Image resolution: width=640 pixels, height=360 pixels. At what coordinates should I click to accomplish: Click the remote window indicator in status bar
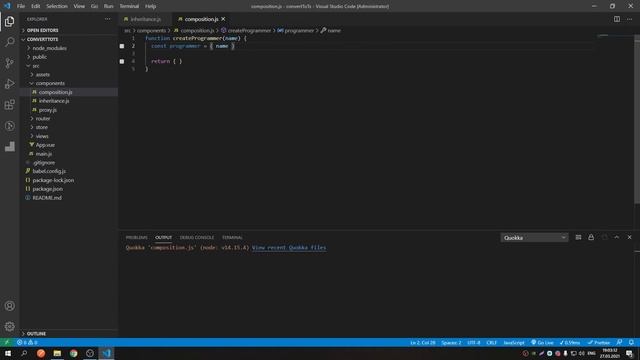pyautogui.click(x=7, y=342)
